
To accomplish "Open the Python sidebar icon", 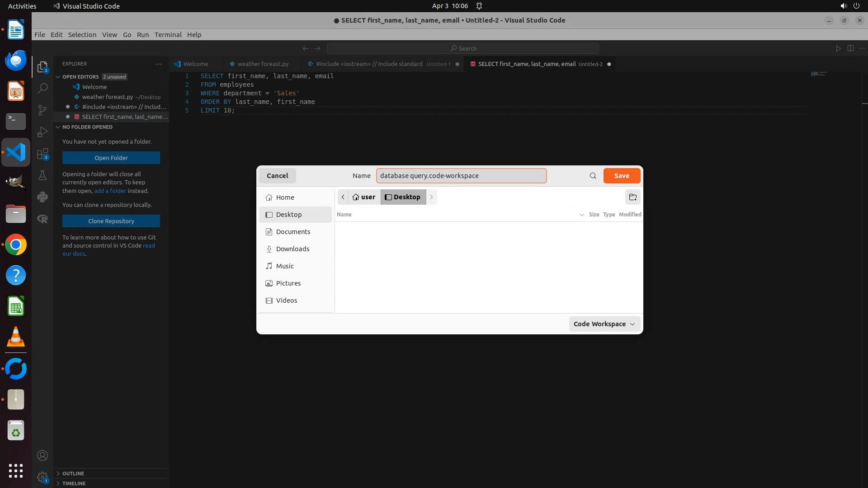I will coord(42,197).
